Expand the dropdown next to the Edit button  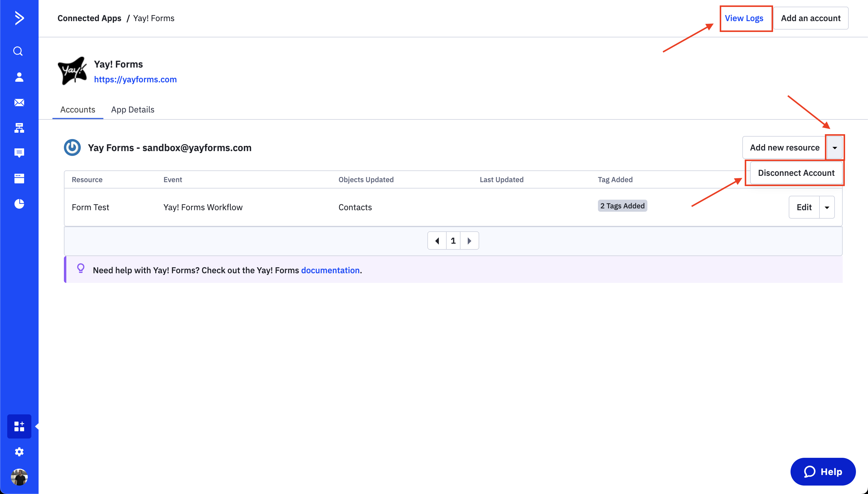click(827, 207)
